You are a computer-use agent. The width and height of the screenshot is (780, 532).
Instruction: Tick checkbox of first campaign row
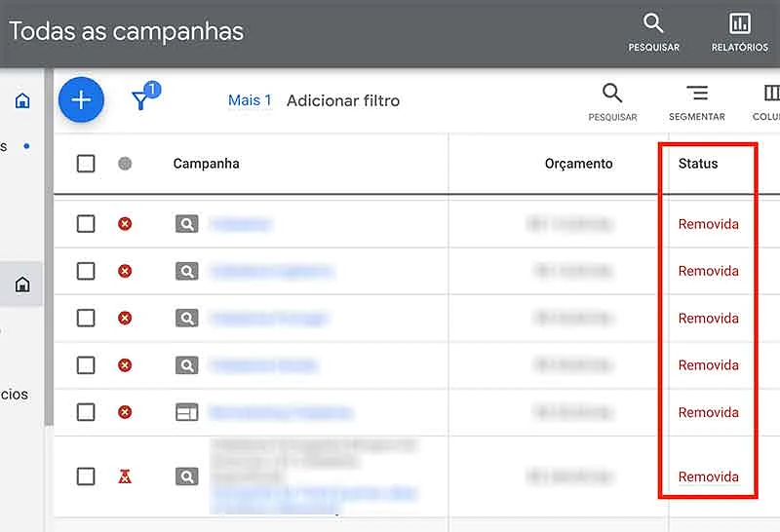[x=86, y=224]
